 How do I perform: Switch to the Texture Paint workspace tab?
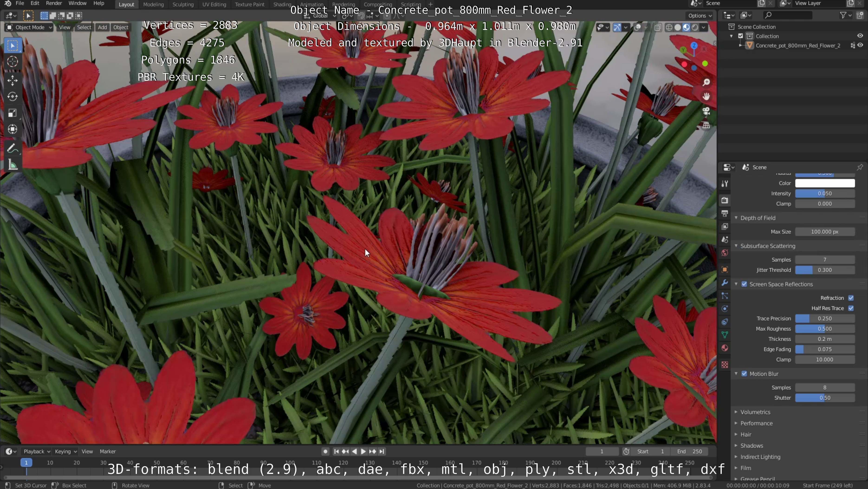(250, 4)
